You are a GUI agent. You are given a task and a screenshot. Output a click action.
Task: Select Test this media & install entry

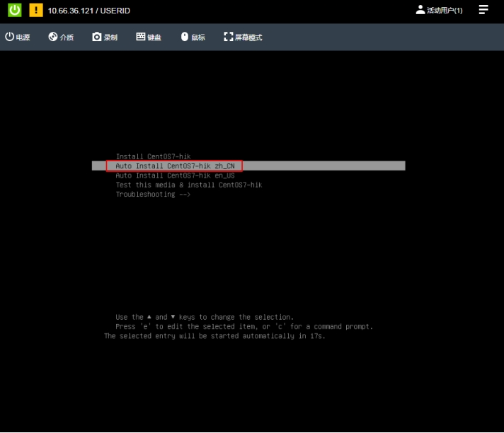pos(188,185)
